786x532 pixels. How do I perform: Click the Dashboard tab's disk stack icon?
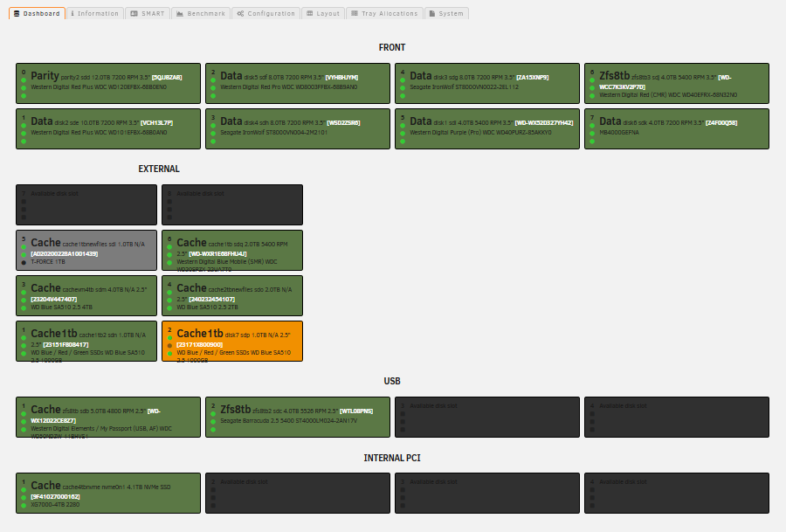click(17, 13)
